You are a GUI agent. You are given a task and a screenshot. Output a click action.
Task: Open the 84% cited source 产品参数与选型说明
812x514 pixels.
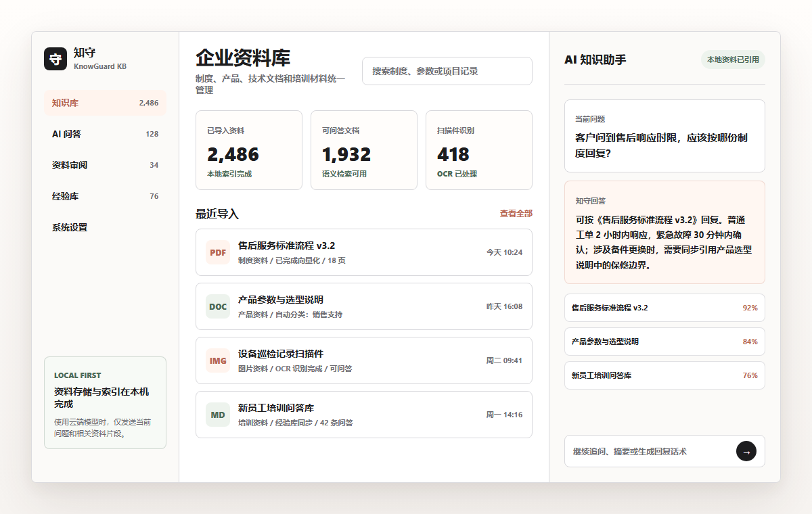tap(664, 342)
